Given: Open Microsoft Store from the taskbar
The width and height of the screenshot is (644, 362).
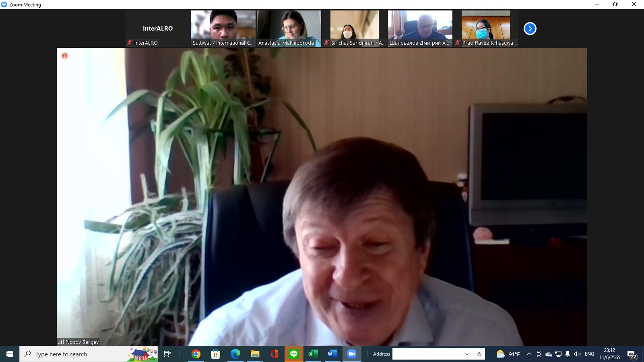Looking at the screenshot, I should [x=216, y=354].
